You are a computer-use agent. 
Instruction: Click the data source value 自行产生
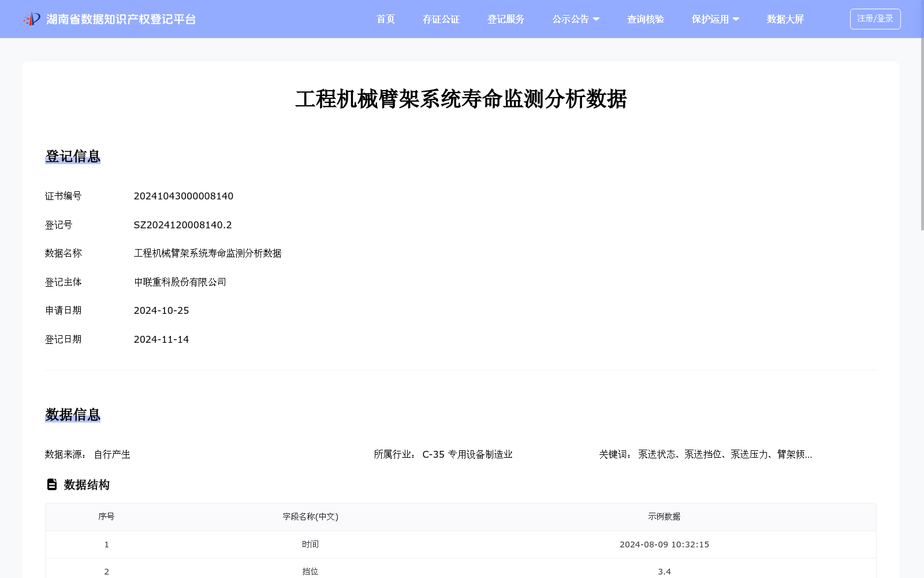[x=112, y=454]
